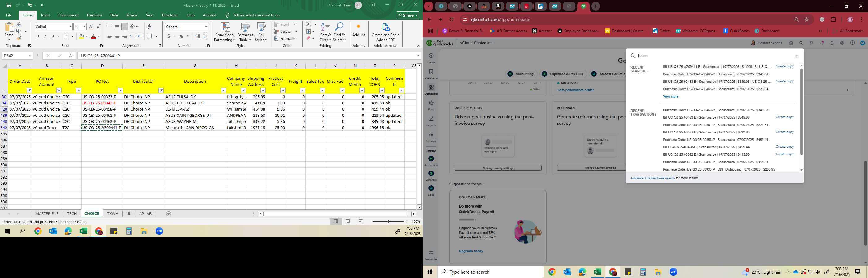Viewport: 868px width, 278px height.
Task: Expand the font size dropdown
Action: 84,27
